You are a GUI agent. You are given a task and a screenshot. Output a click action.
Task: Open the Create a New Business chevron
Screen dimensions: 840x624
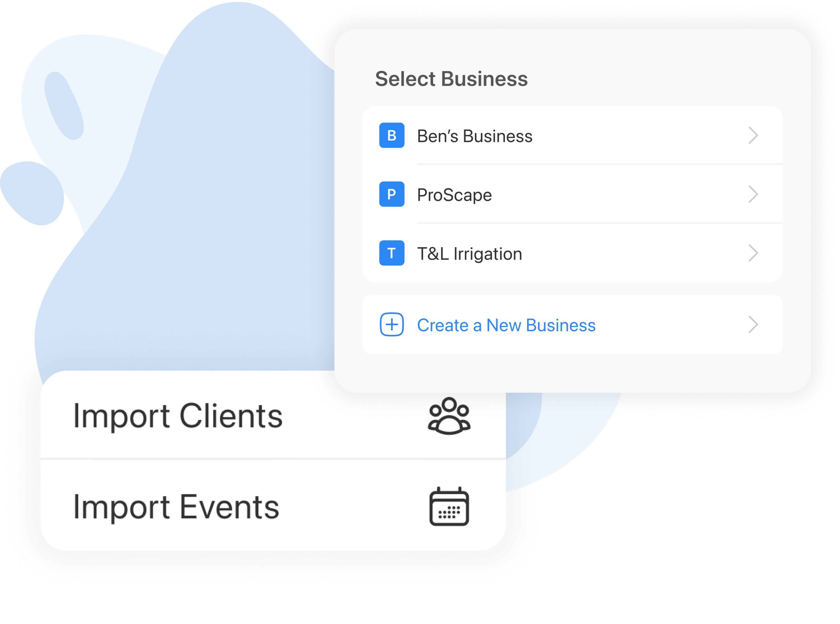pyautogui.click(x=753, y=324)
